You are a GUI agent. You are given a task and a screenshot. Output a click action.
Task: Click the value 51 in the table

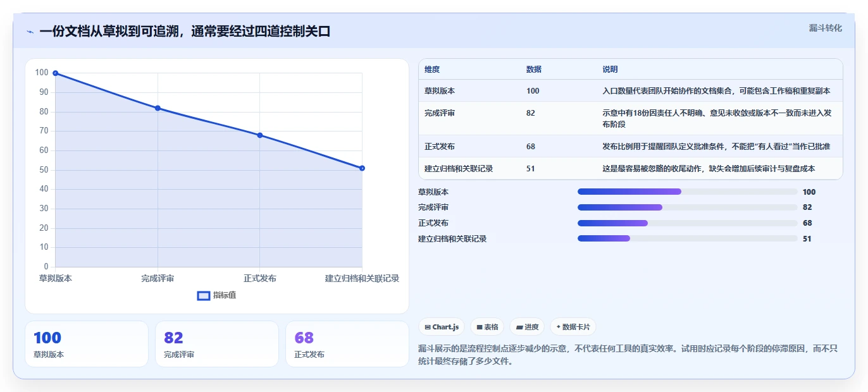point(531,169)
